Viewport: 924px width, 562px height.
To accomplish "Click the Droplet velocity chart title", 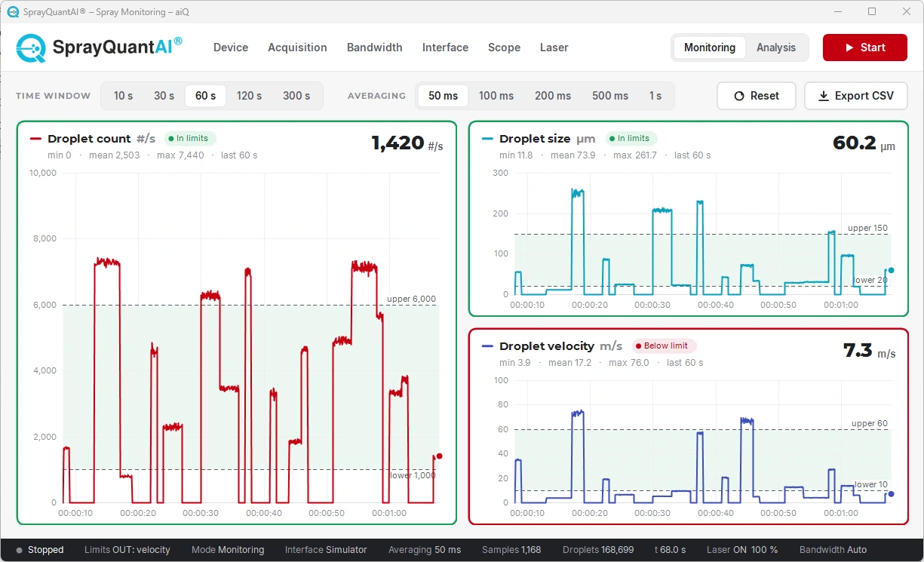I will pos(547,346).
